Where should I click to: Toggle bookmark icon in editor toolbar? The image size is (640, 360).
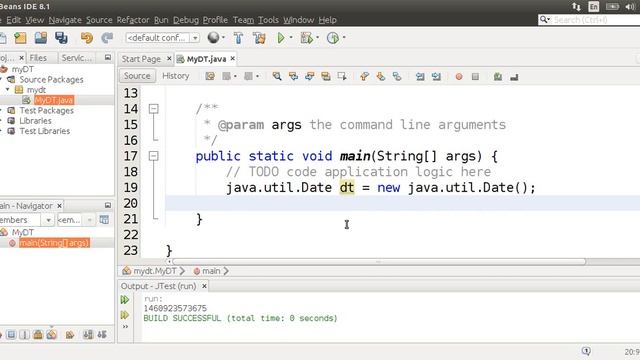[x=397, y=76]
